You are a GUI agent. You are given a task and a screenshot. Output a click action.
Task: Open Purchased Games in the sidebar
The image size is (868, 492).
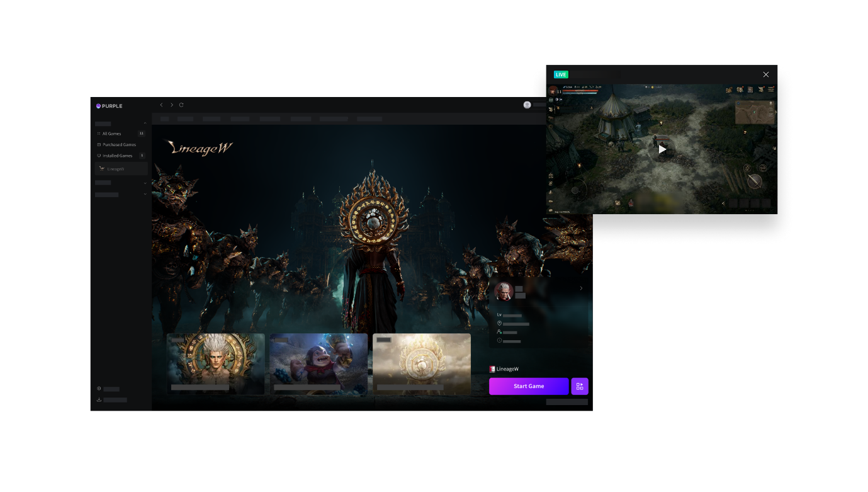click(x=119, y=144)
